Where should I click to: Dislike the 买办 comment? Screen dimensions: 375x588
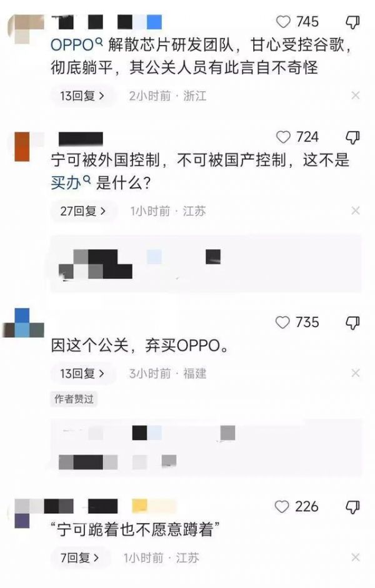coord(352,137)
